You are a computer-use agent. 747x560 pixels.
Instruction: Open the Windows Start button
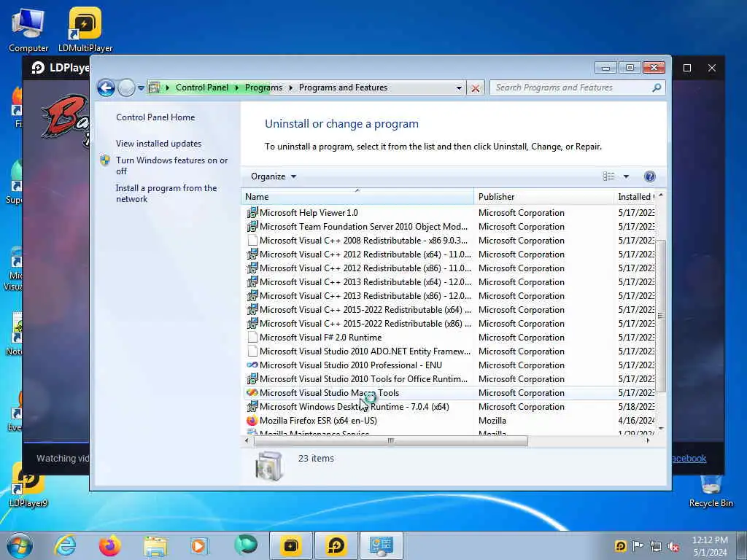click(x=19, y=545)
